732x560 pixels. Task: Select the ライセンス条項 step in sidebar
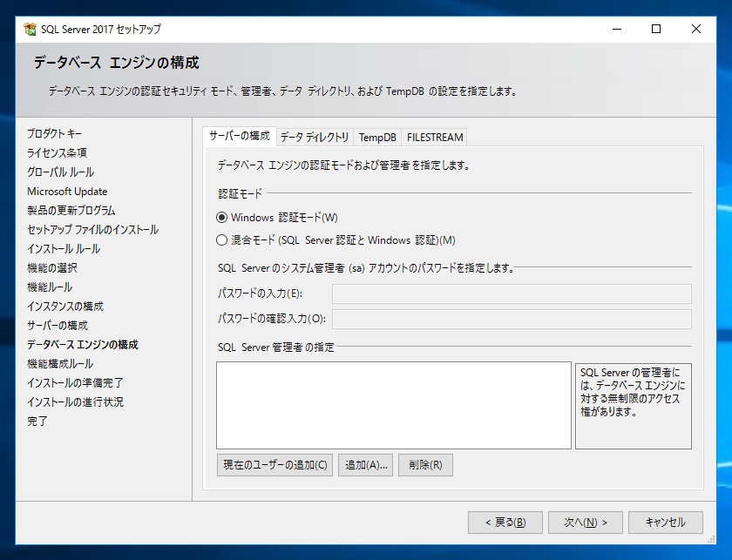pyautogui.click(x=57, y=152)
